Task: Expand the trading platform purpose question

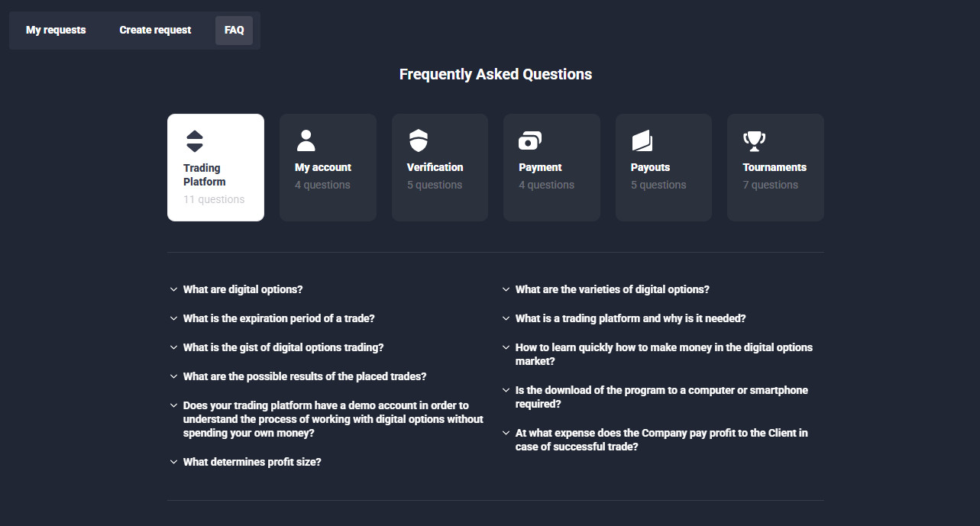Action: coord(631,318)
